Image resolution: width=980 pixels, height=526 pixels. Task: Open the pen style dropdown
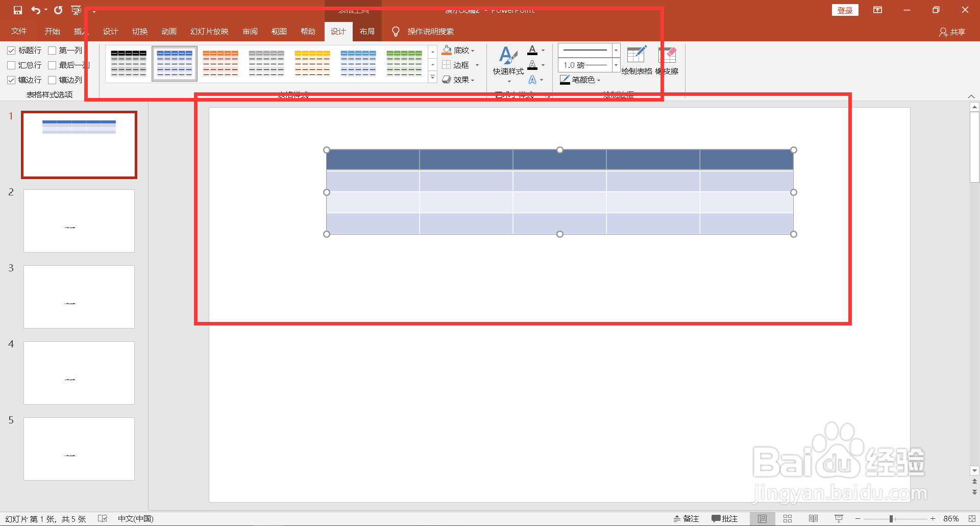click(616, 50)
